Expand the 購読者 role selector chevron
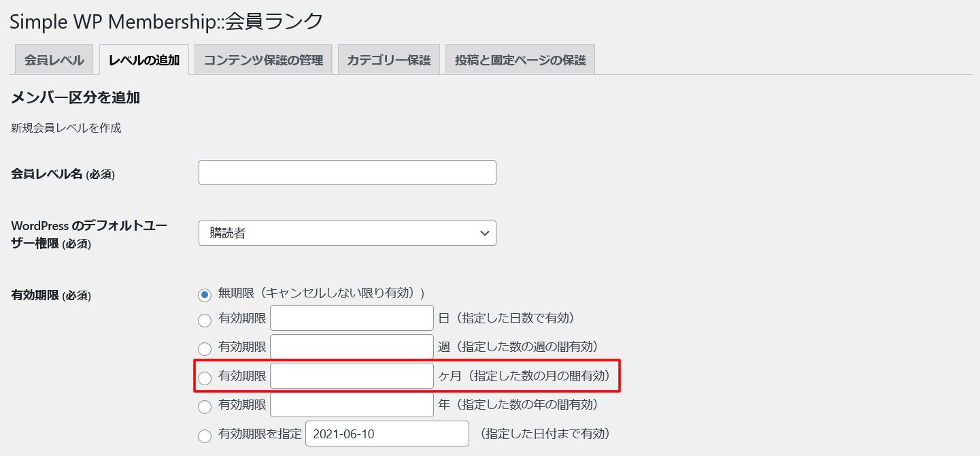The image size is (980, 456). (x=486, y=233)
